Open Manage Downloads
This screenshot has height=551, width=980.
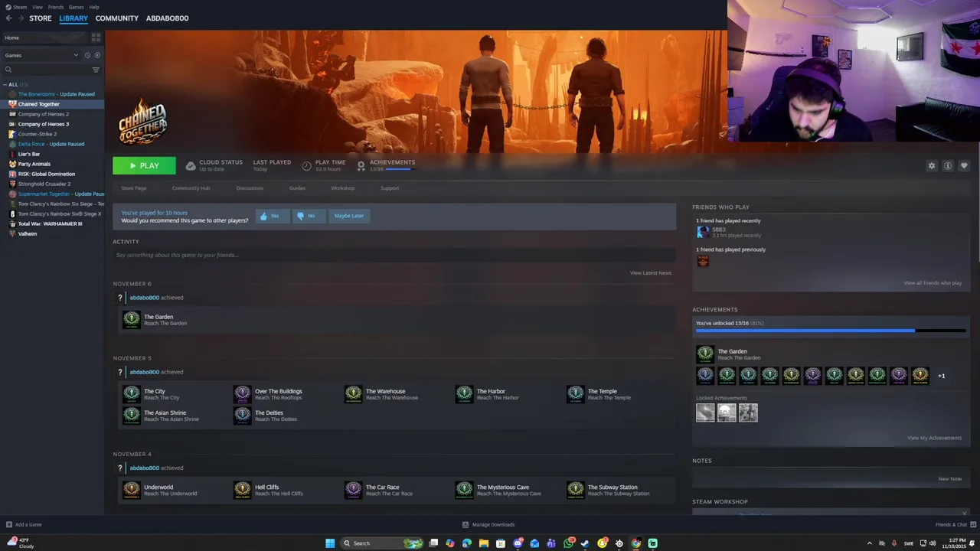coord(488,525)
